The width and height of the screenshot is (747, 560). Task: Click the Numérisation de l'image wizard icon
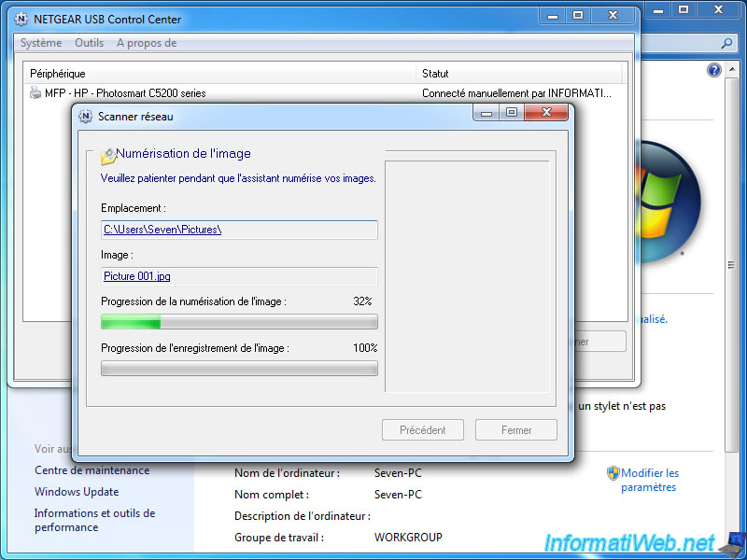click(108, 156)
